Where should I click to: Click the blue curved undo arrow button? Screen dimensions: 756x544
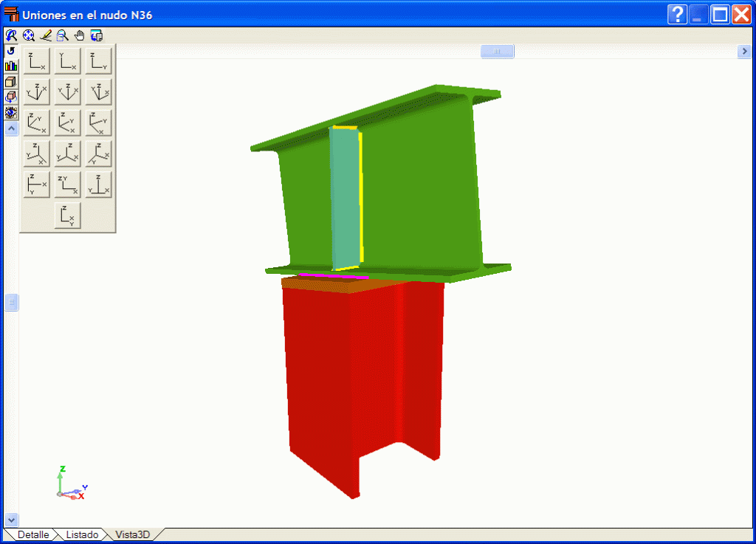(x=11, y=51)
